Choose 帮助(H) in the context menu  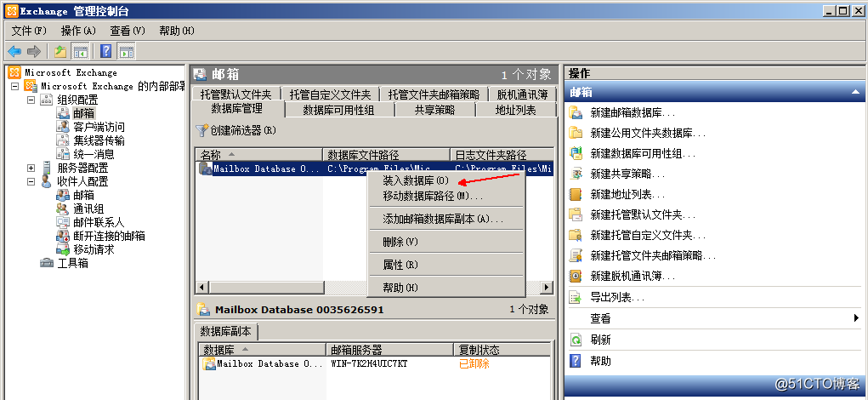pos(446,289)
